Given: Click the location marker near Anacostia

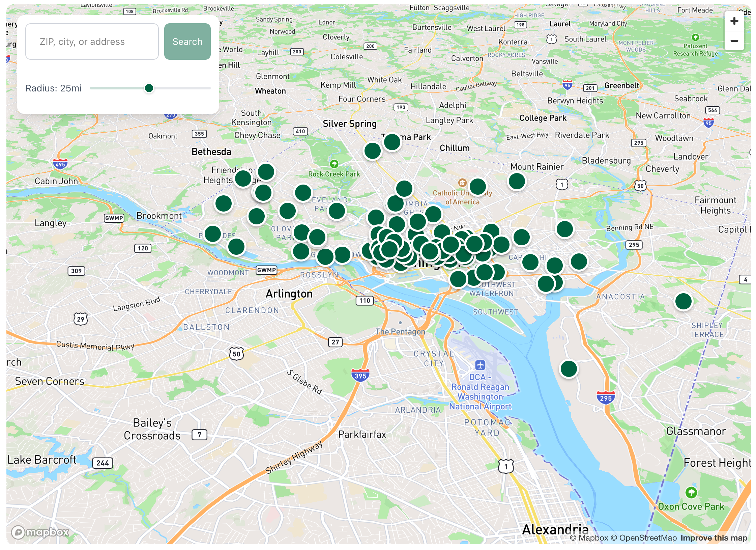Looking at the screenshot, I should (x=683, y=301).
